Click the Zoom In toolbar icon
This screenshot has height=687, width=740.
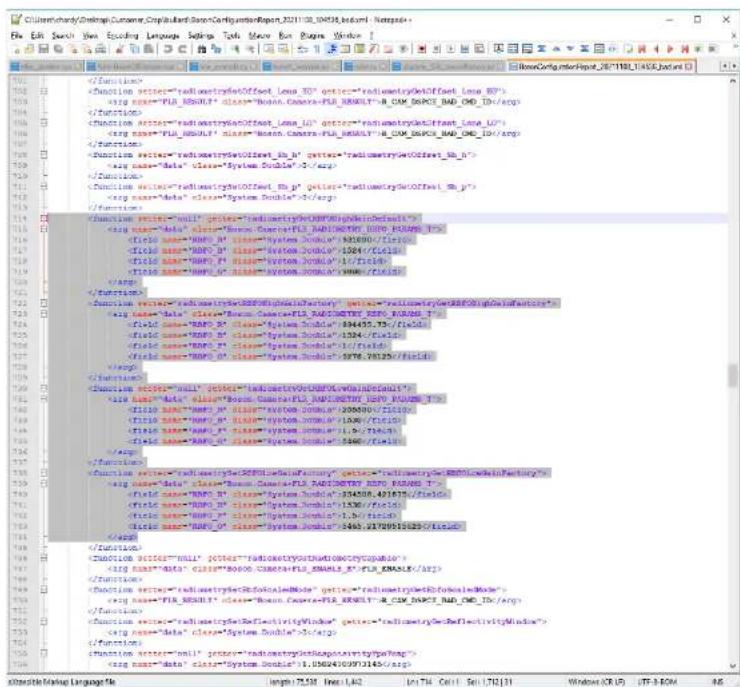(235, 49)
